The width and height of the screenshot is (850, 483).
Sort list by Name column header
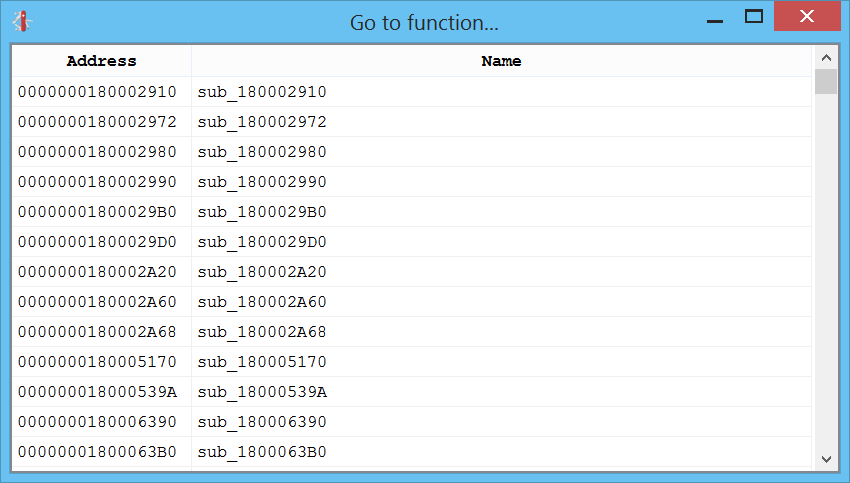coord(501,61)
